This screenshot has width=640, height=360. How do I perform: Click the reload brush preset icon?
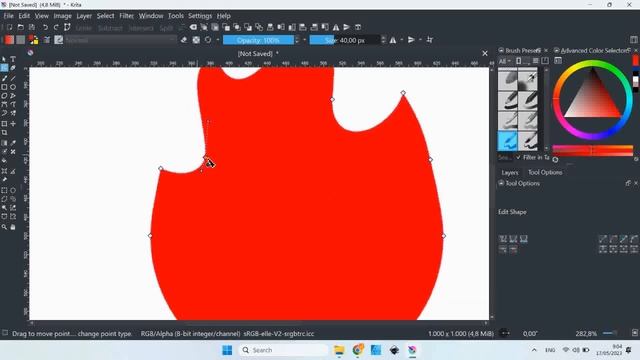click(x=208, y=40)
